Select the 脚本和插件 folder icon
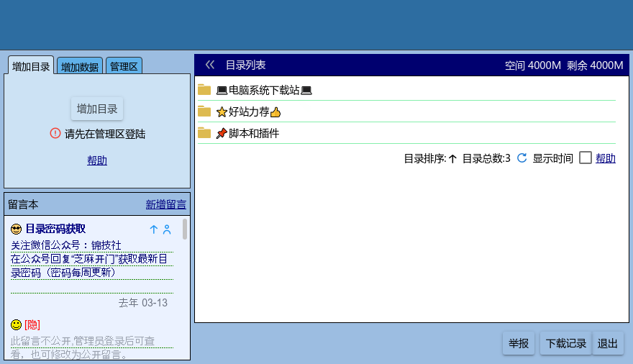Screen dimensions: 633x364 204,133
